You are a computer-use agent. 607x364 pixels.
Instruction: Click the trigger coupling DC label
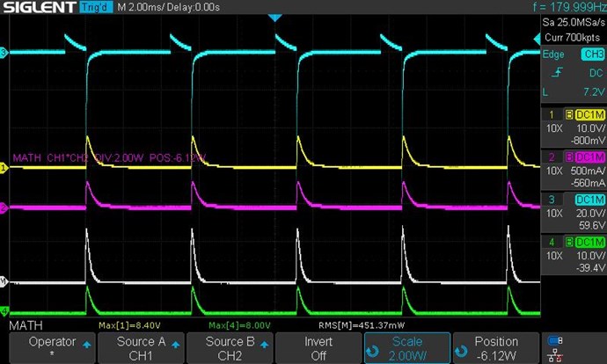tap(596, 73)
